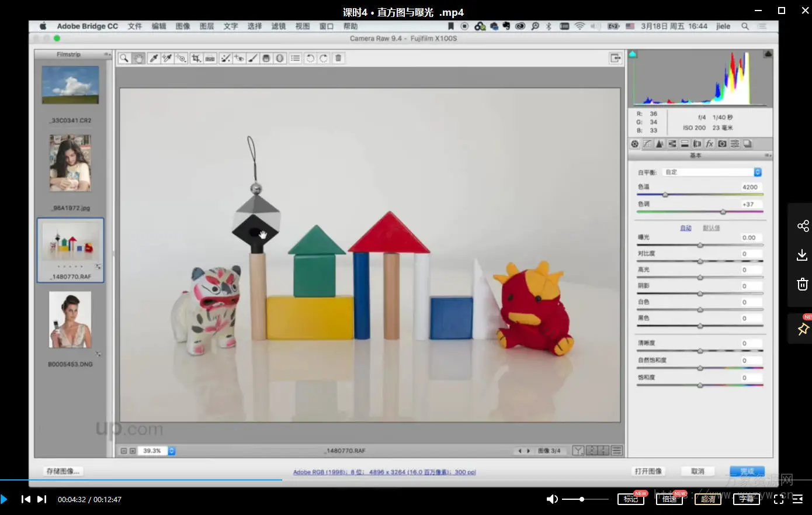Image resolution: width=812 pixels, height=515 pixels.
Task: Click the 打开图像 (Open Image) button
Action: (648, 471)
